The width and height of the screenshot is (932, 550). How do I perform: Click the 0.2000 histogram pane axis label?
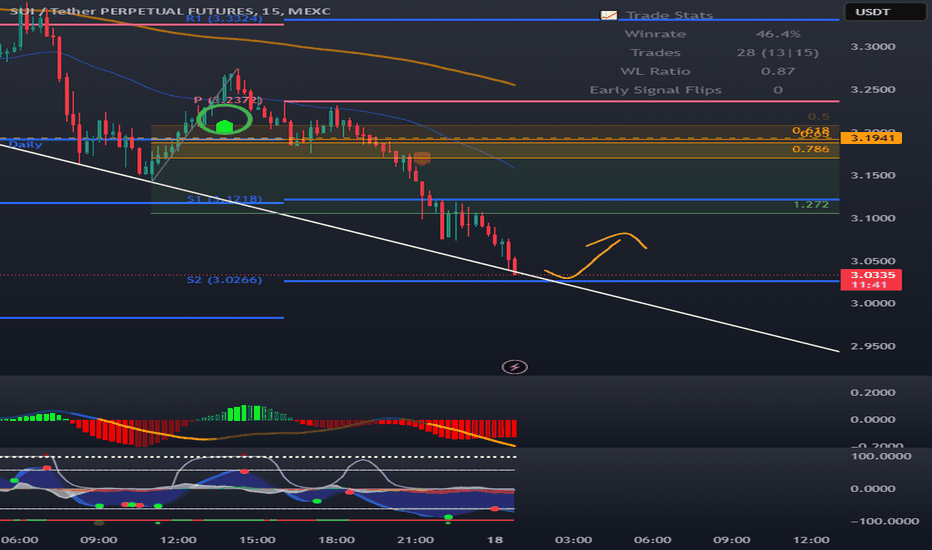(x=873, y=392)
